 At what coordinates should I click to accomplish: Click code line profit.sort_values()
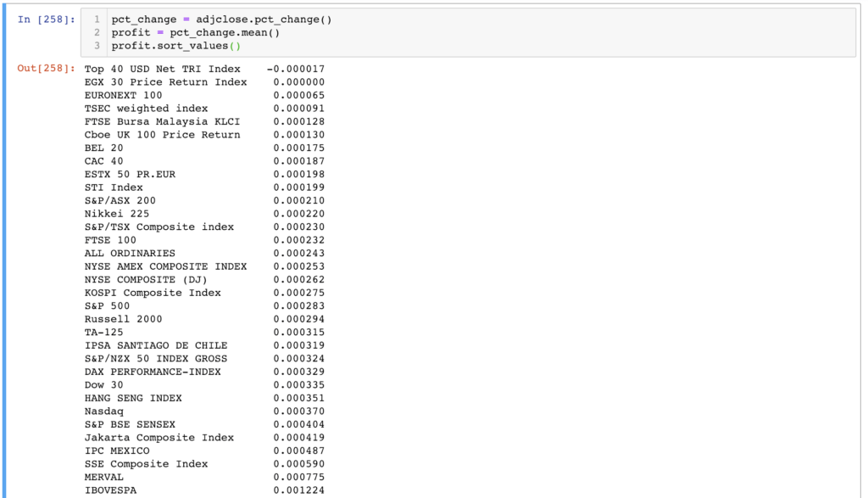(x=176, y=46)
